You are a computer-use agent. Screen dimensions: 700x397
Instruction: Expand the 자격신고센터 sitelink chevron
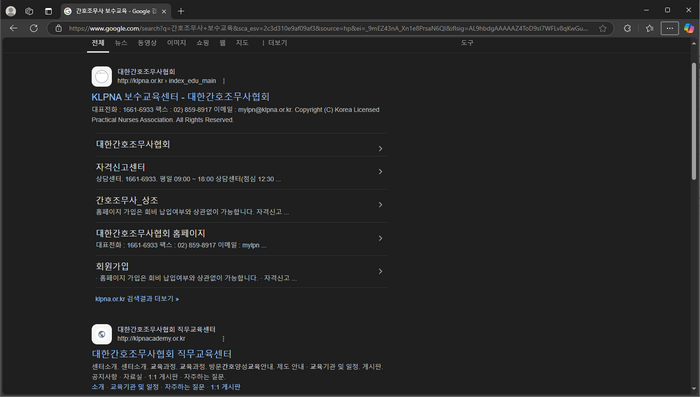(x=380, y=171)
